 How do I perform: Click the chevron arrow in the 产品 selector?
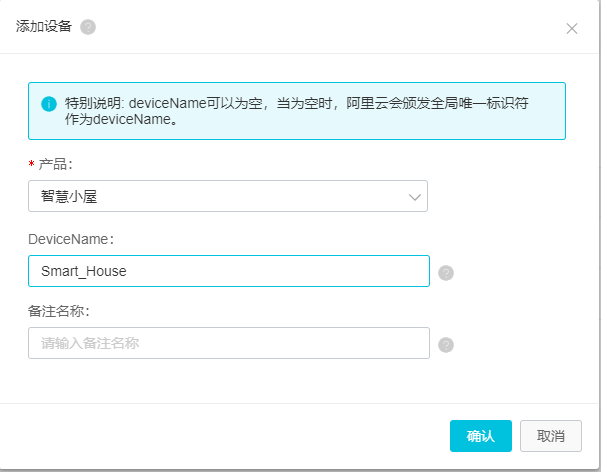(415, 197)
